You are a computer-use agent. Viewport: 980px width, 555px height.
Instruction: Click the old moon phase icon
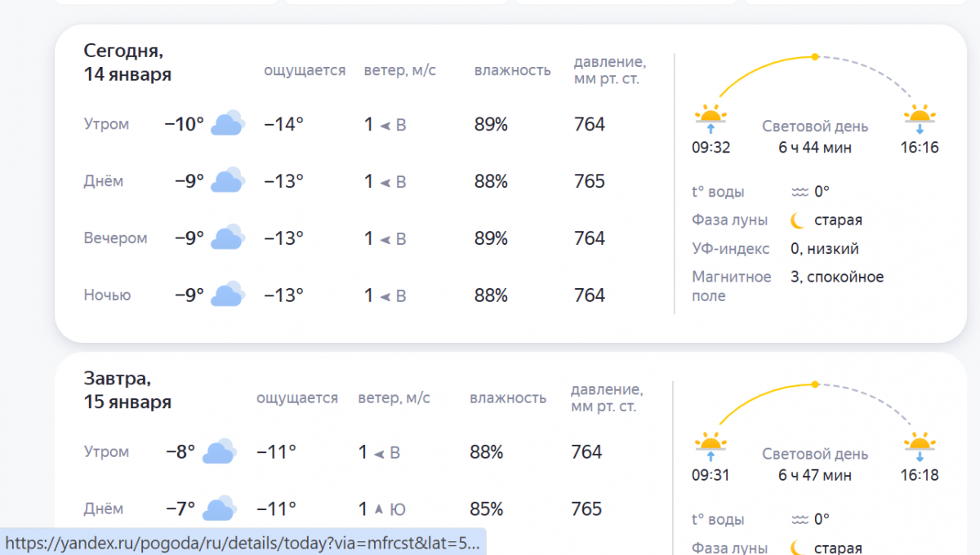798,220
